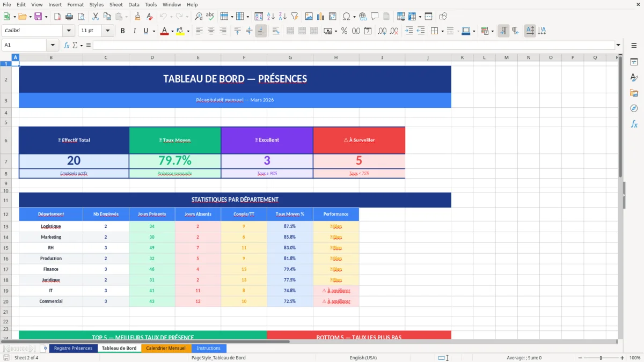The image size is (644, 362).
Task: Open the Sheet menu
Action: pyautogui.click(x=116, y=4)
